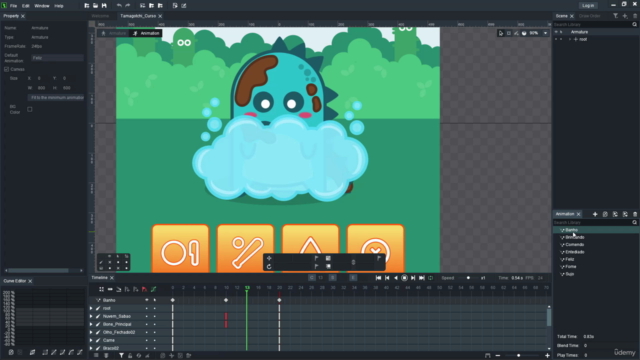Viewport: 640px width, 360px height.
Task: Open the Window menu
Action: point(42,6)
